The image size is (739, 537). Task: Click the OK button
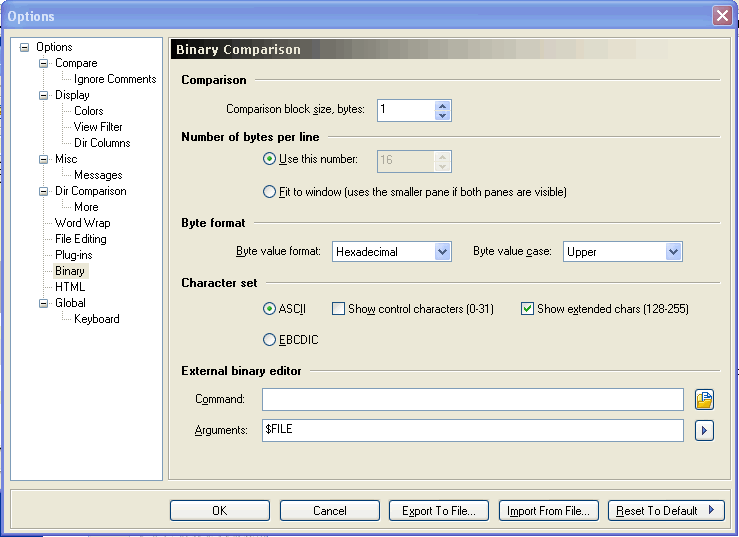tap(220, 511)
